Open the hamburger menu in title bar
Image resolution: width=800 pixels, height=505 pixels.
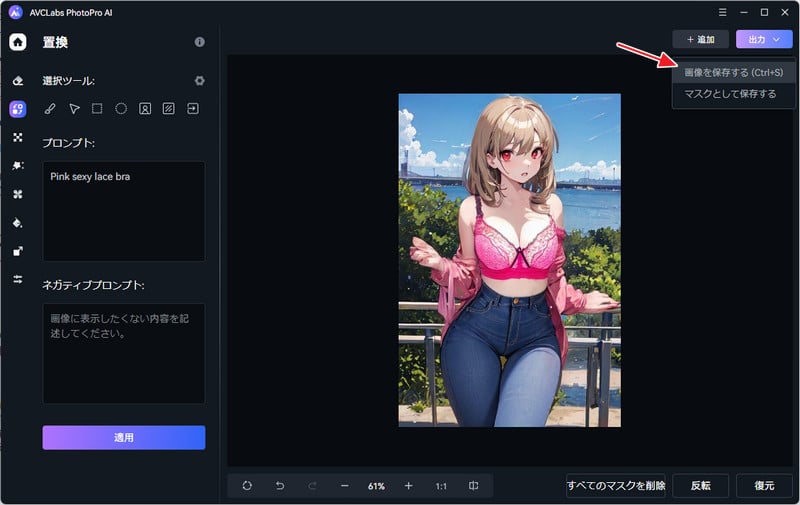[722, 12]
